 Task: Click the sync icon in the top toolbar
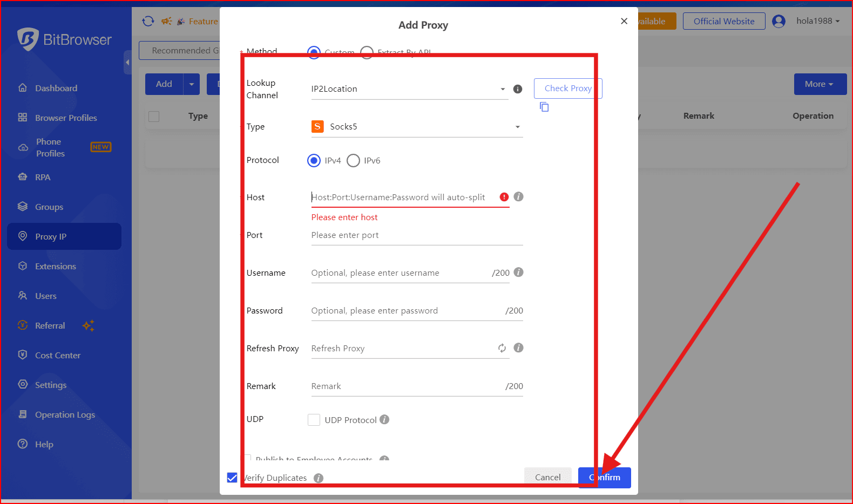tap(148, 21)
